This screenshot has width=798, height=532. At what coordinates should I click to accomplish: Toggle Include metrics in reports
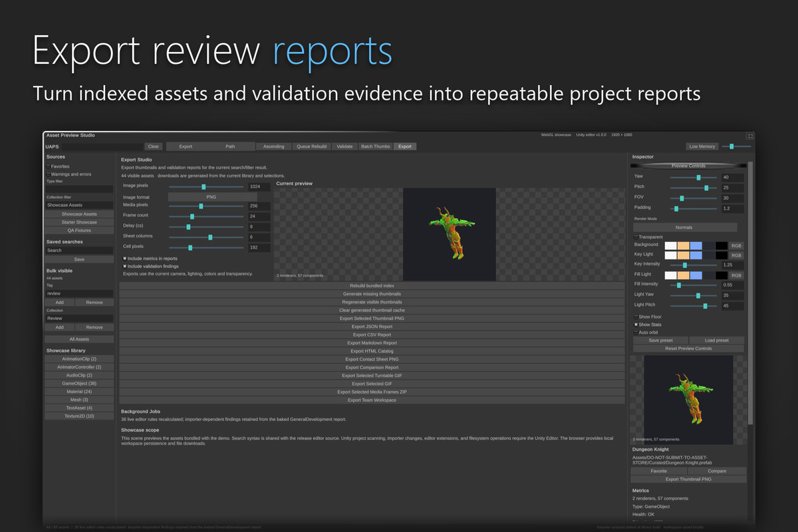[124, 258]
